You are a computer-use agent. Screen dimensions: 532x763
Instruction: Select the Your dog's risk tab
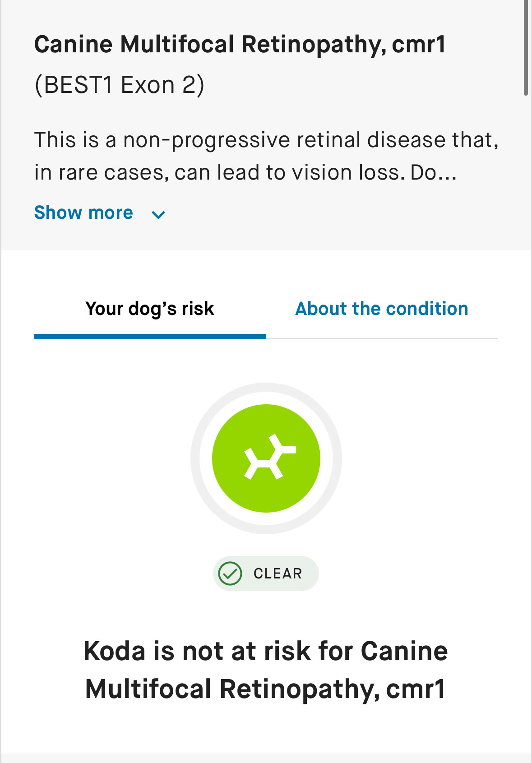[149, 309]
